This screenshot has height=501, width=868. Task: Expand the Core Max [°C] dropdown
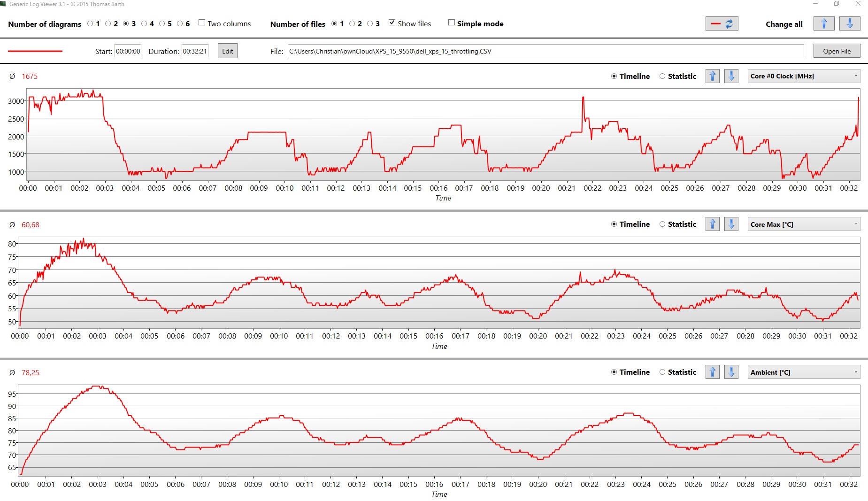coord(803,224)
